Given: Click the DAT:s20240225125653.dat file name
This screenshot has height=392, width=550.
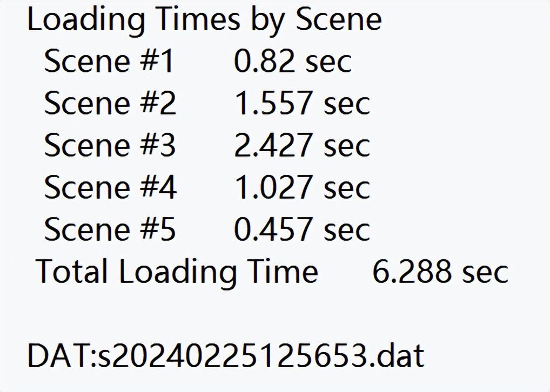Looking at the screenshot, I should [x=226, y=356].
